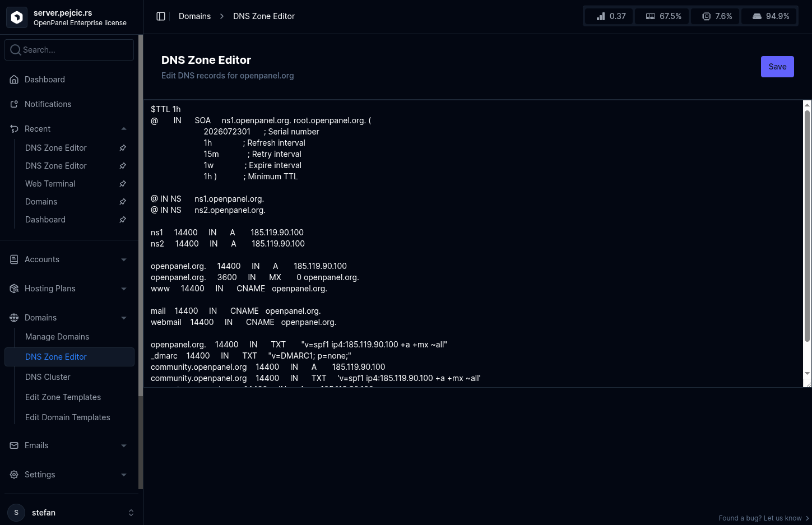Viewport: 812px width, 525px height.
Task: Click the _dmarc TXT record line
Action: (251, 356)
